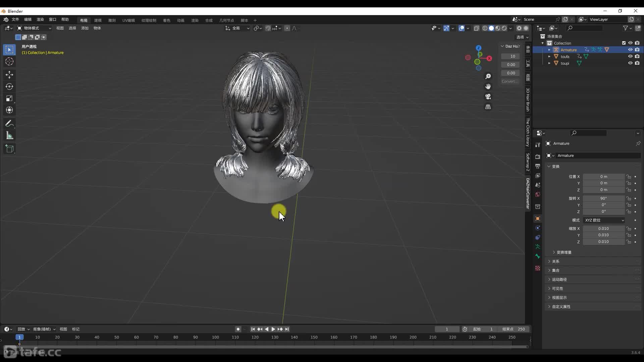The image size is (644, 362).
Task: Activate the 3D Cursor tool
Action: pyautogui.click(x=9, y=61)
